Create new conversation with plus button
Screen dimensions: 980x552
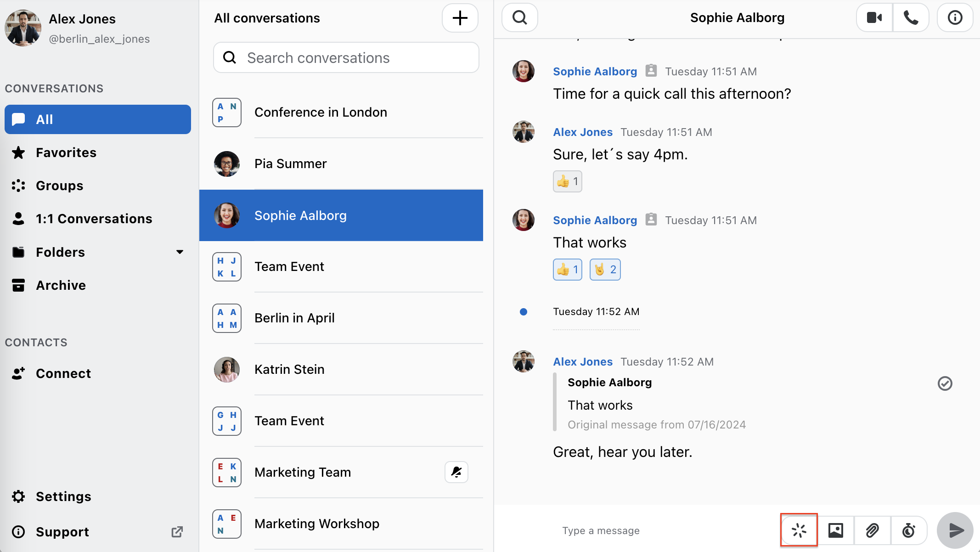point(460,18)
